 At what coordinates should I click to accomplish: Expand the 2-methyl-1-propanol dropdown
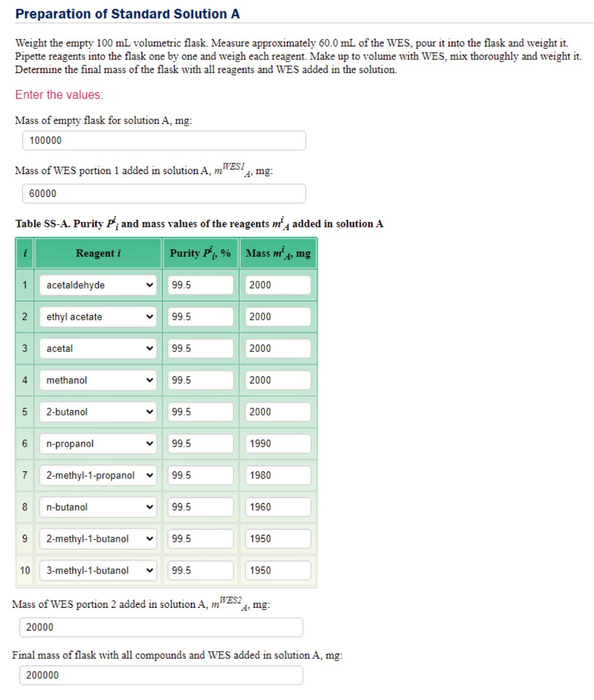click(98, 475)
